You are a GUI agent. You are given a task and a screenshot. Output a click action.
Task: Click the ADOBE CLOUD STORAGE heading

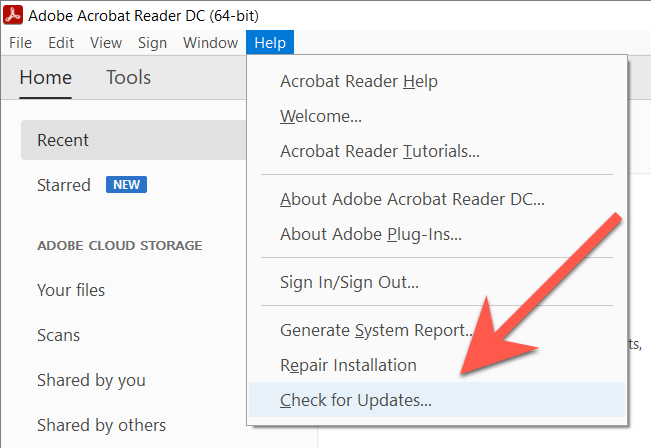(x=120, y=245)
